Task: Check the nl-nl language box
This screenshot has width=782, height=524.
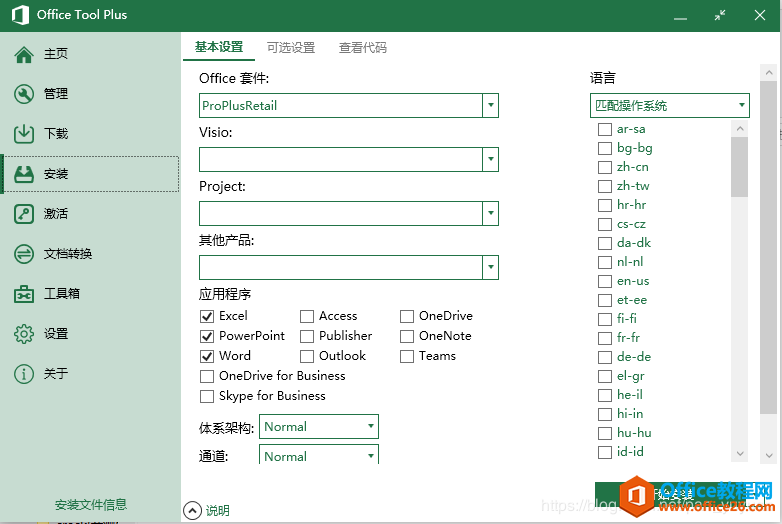Action: point(605,262)
